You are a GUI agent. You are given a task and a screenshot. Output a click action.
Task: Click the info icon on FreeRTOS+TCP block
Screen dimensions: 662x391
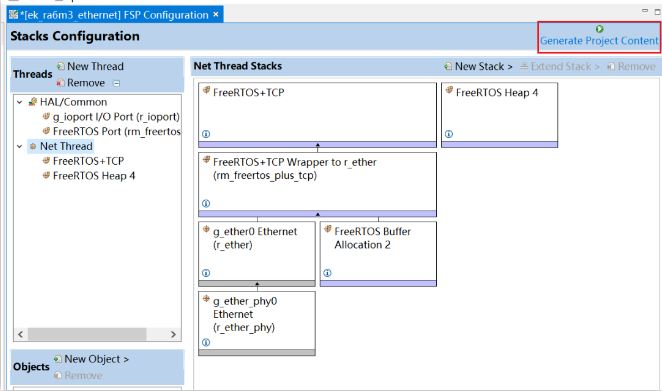pos(206,134)
